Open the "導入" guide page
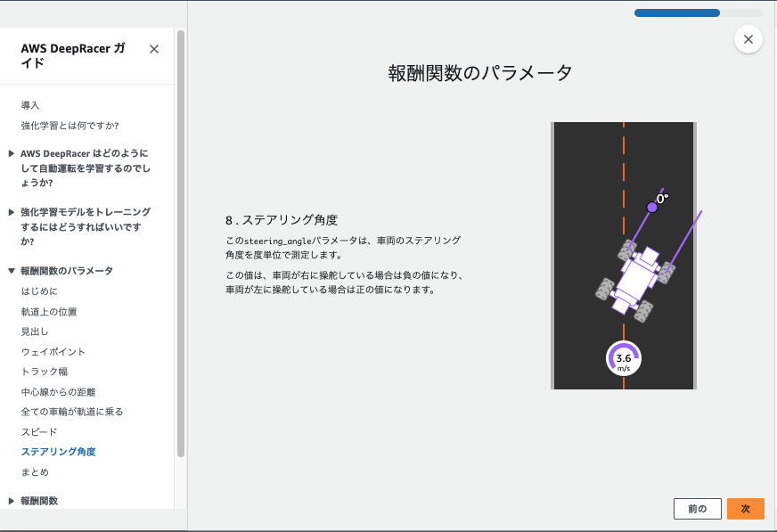Screen dimensions: 777x532 click(x=31, y=104)
